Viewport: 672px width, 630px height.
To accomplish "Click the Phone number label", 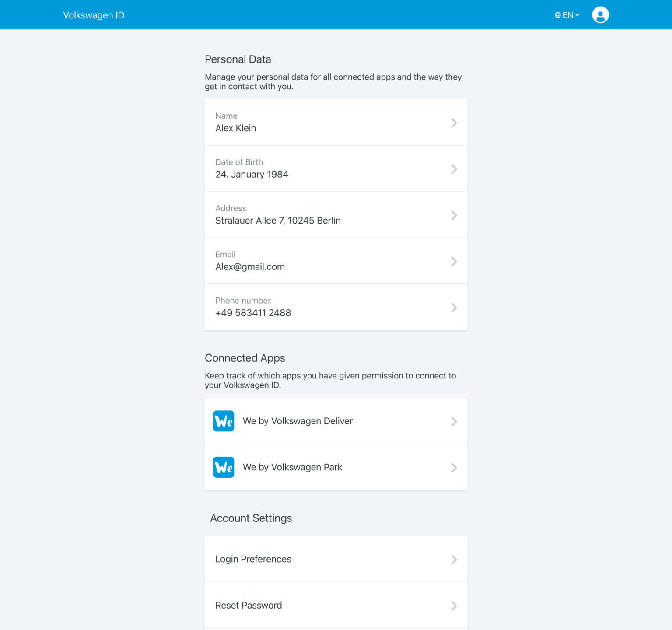I will point(243,301).
